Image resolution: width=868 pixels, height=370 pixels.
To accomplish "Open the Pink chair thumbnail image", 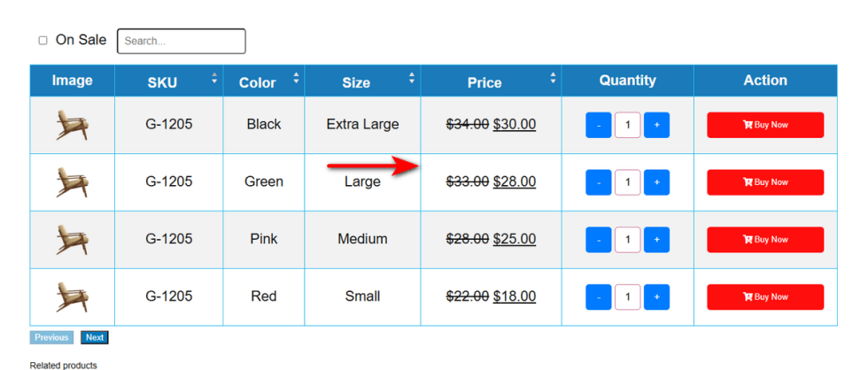I will (72, 239).
